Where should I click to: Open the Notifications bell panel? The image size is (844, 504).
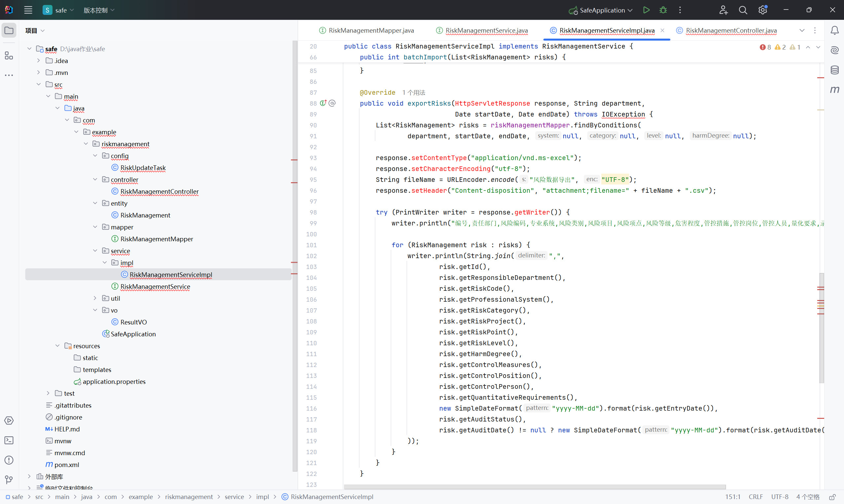(x=834, y=31)
